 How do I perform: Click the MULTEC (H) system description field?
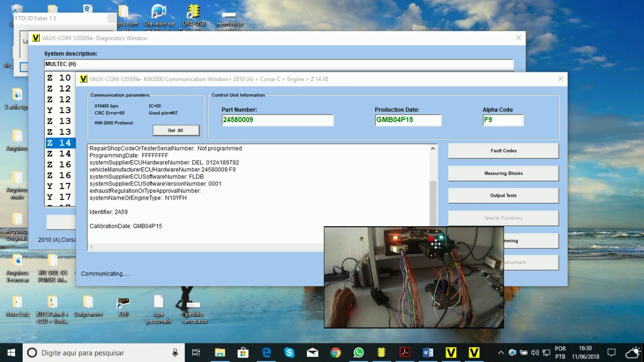pos(279,64)
